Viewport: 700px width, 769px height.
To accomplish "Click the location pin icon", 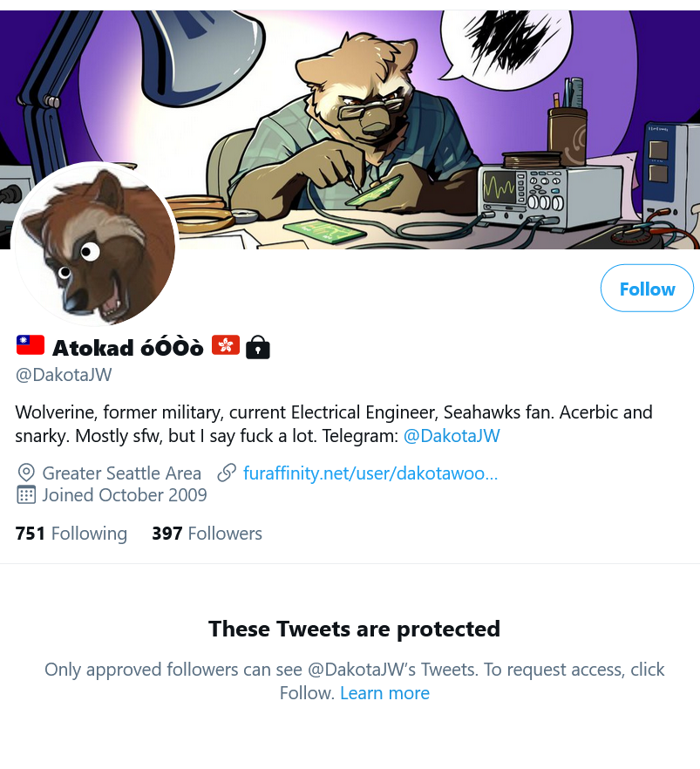I will click(26, 473).
